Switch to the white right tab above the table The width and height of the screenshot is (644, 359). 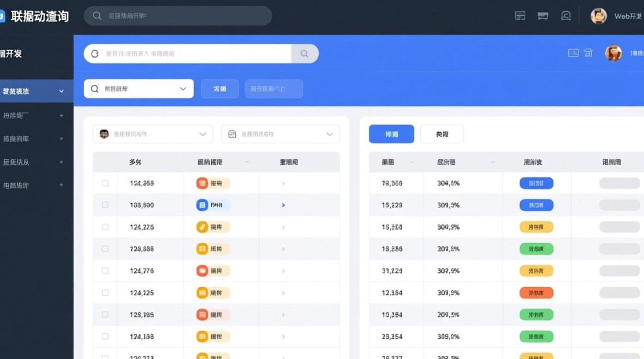pyautogui.click(x=441, y=134)
